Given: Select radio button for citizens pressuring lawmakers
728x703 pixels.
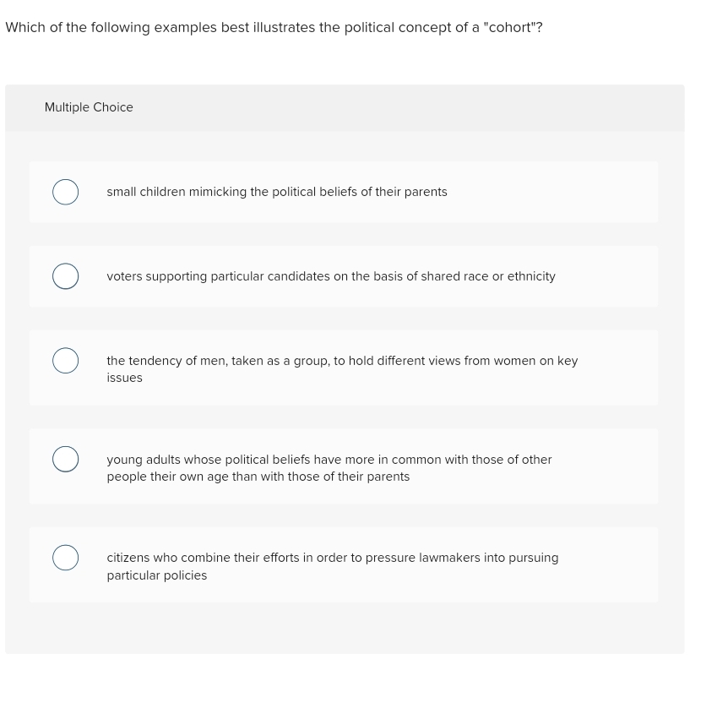Looking at the screenshot, I should click(x=66, y=558).
